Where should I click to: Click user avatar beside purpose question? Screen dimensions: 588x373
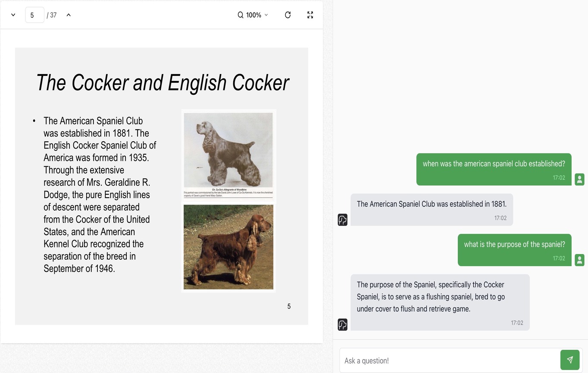(579, 260)
